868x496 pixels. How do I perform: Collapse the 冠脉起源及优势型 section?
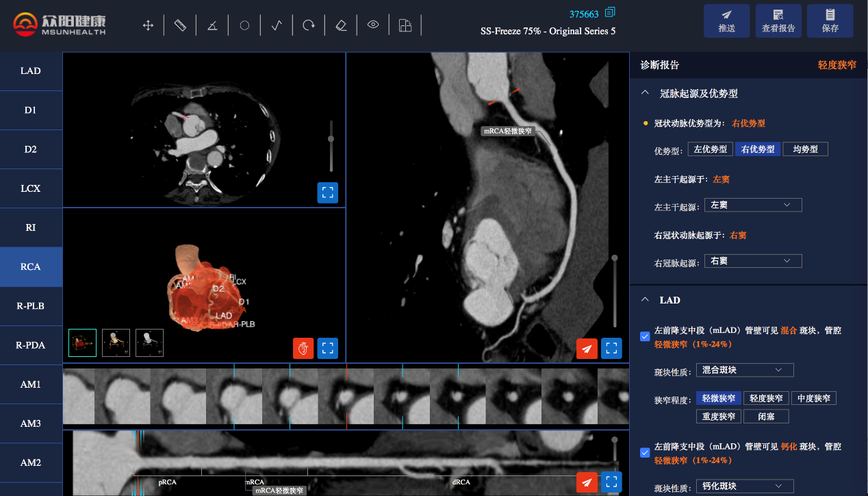(x=645, y=93)
